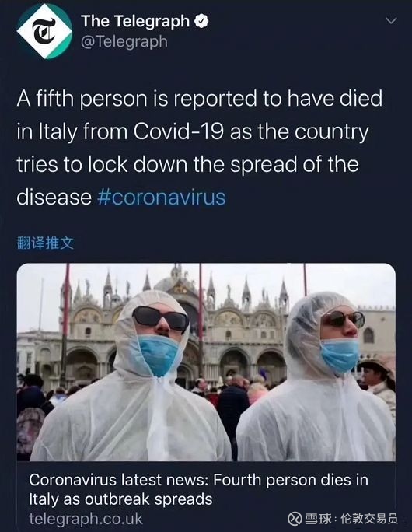Click the 伦敦交易员 watermark name
The width and height of the screenshot is (412, 532).
(369, 519)
